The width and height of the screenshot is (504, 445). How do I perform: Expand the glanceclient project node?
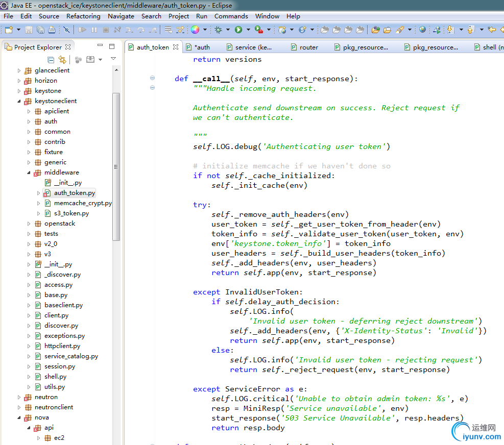pyautogui.click(x=19, y=70)
